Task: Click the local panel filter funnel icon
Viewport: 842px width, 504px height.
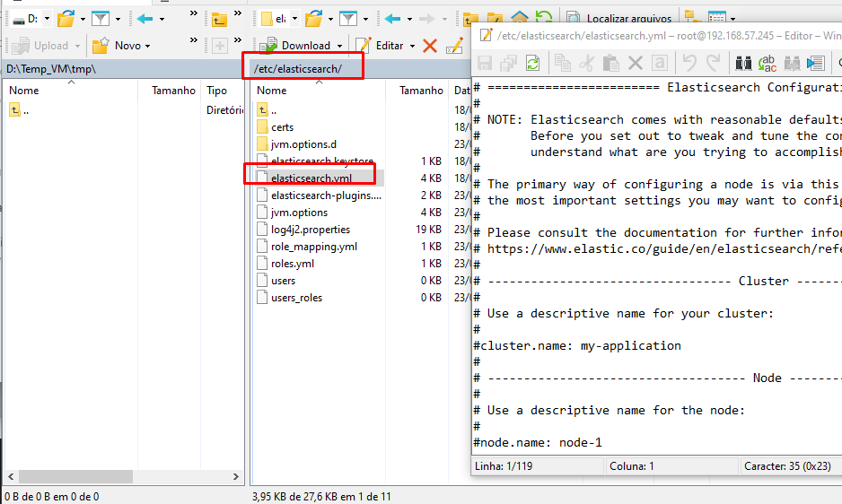Action: coord(101,19)
